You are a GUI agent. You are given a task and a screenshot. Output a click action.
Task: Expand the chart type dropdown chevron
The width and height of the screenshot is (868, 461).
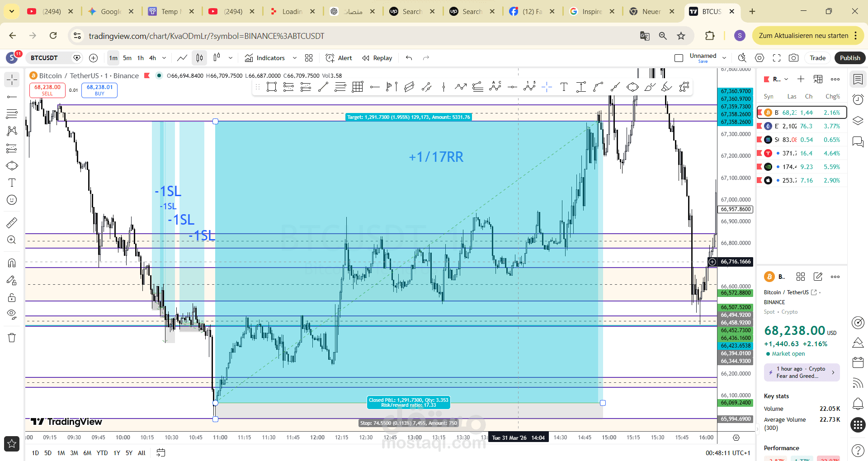231,58
